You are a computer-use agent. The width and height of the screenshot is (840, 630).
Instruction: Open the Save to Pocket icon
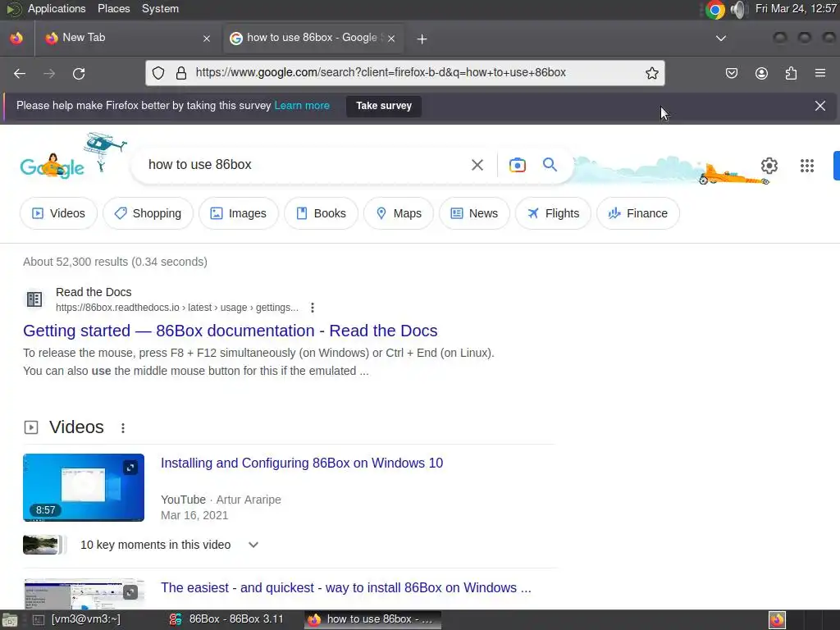[x=731, y=73]
